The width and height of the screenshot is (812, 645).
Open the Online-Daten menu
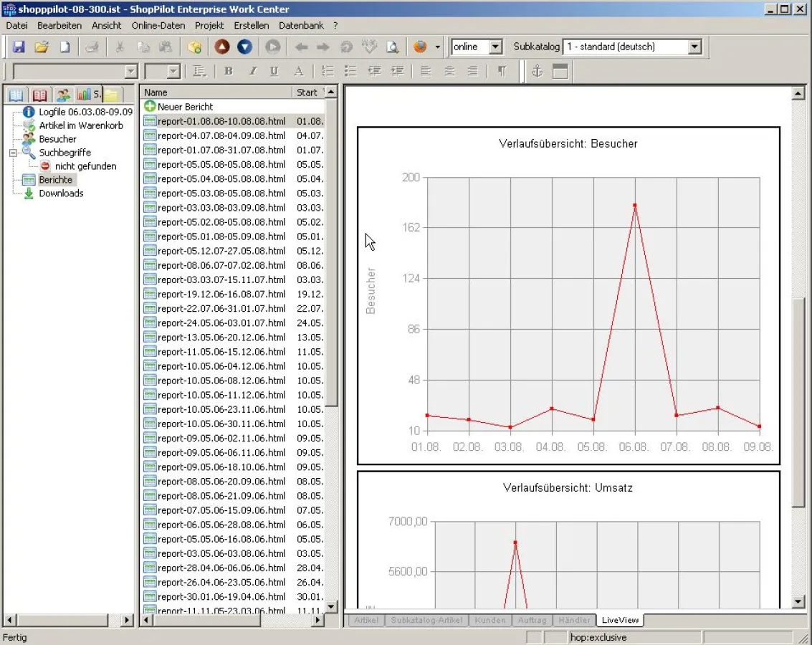click(158, 25)
